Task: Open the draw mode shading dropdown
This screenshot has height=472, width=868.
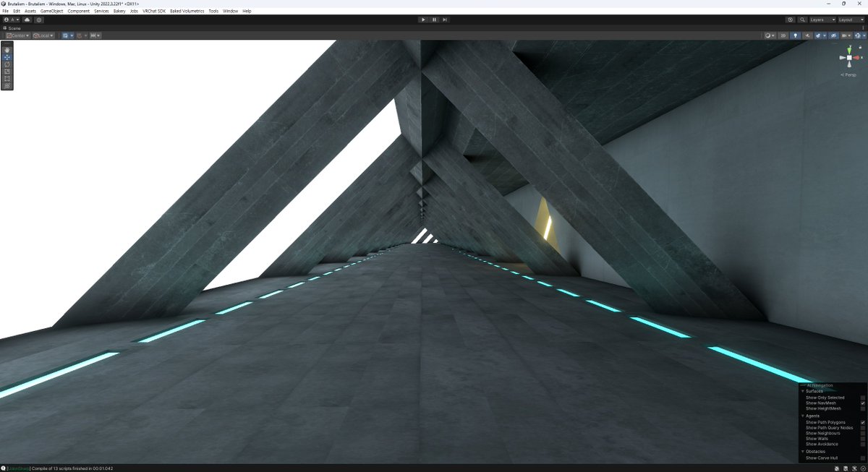Action: pos(770,35)
